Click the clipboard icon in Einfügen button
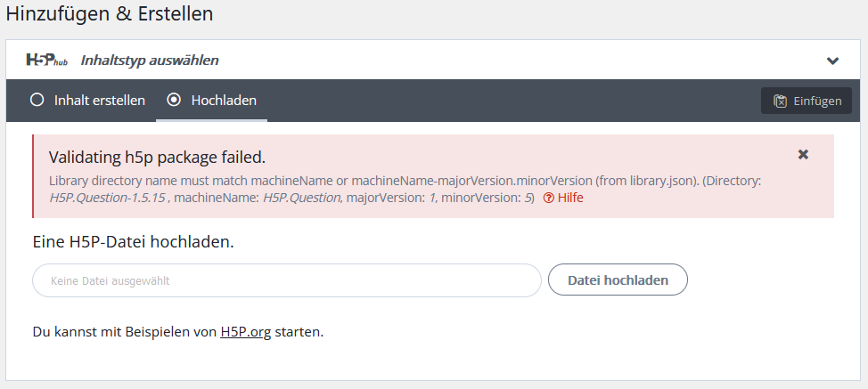Screen dimensions: 868x389 [780, 101]
